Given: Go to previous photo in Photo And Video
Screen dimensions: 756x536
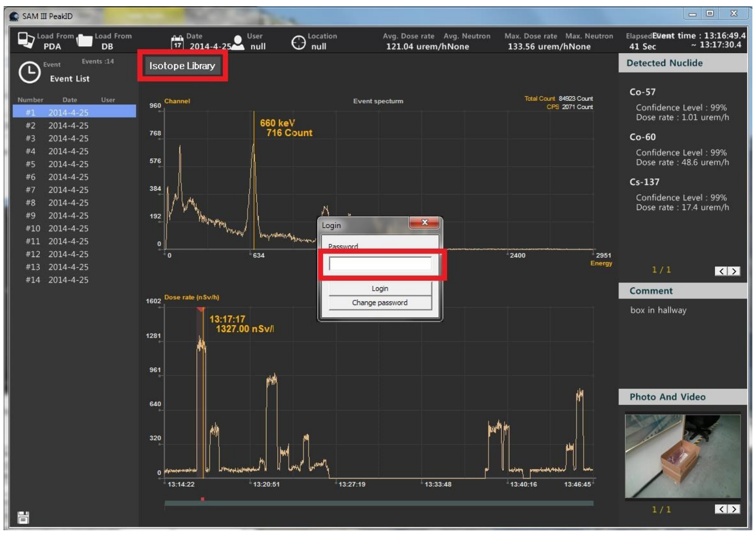Looking at the screenshot, I should coord(721,509).
